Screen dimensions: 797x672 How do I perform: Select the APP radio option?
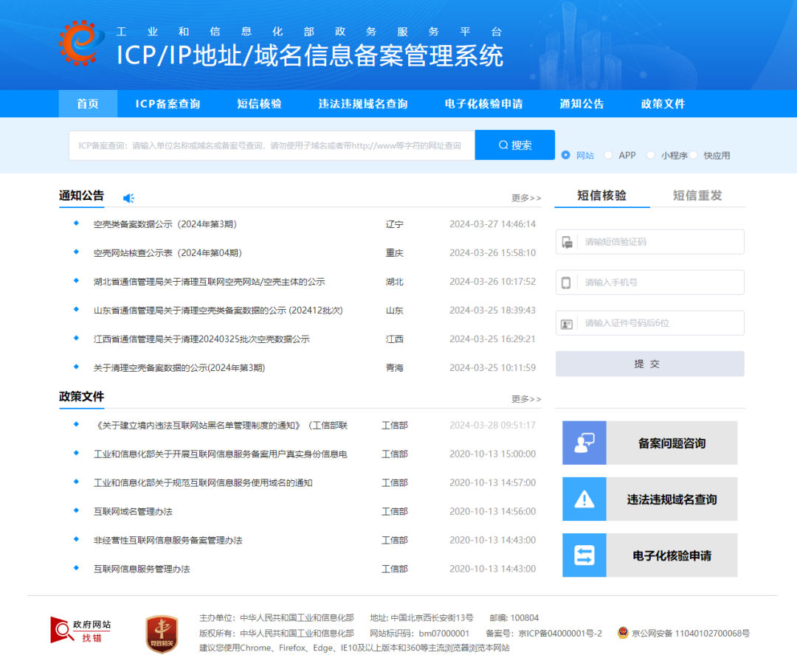click(608, 155)
